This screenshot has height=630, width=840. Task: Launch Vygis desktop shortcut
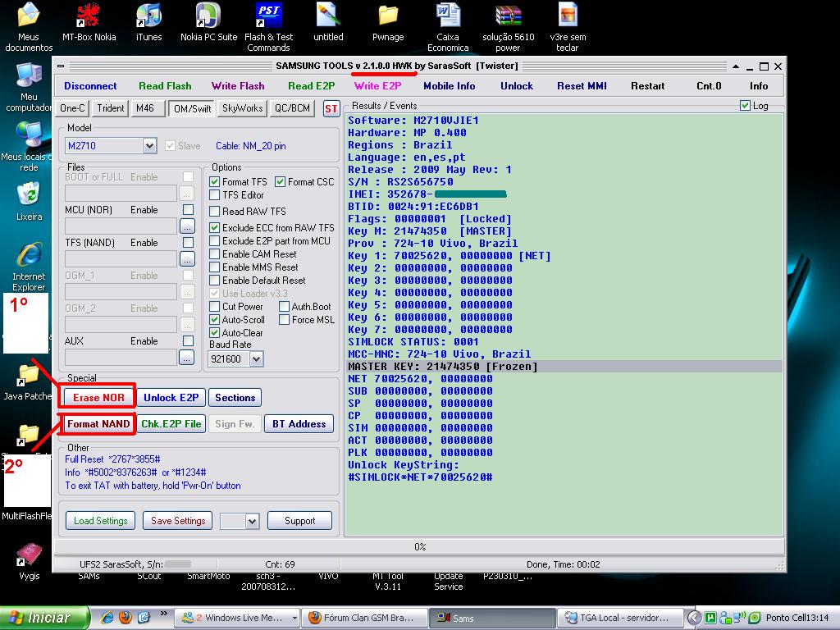point(29,561)
